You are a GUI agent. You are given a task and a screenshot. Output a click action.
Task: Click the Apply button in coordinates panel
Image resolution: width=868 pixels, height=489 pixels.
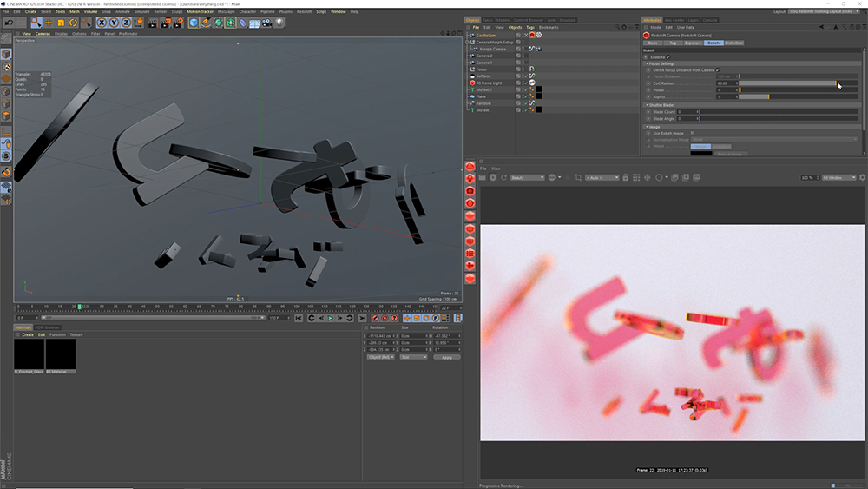pos(446,357)
